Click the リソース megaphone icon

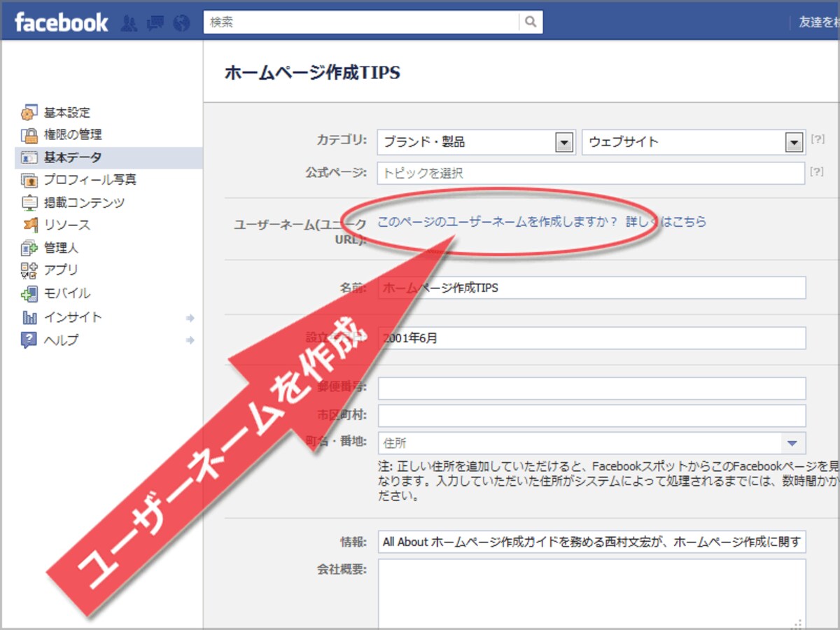[29, 225]
